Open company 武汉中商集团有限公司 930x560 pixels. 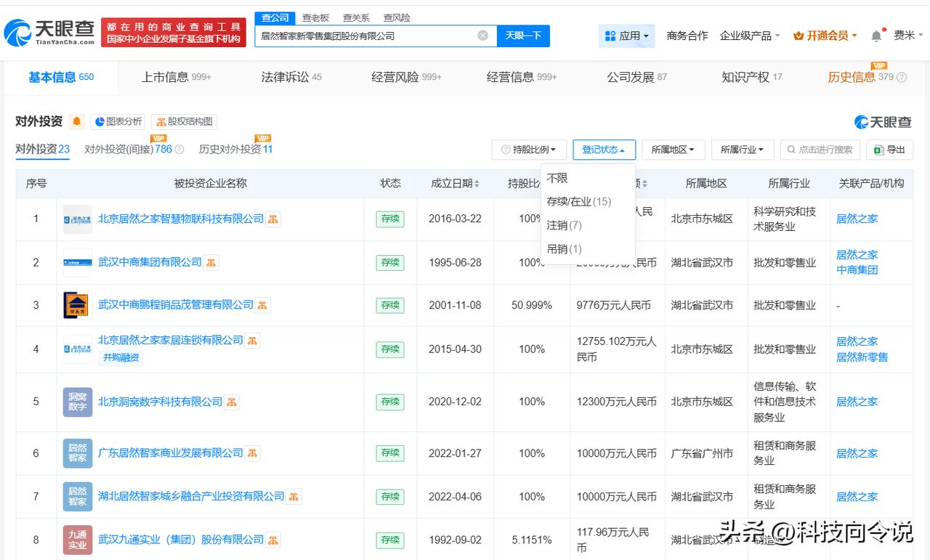150,262
